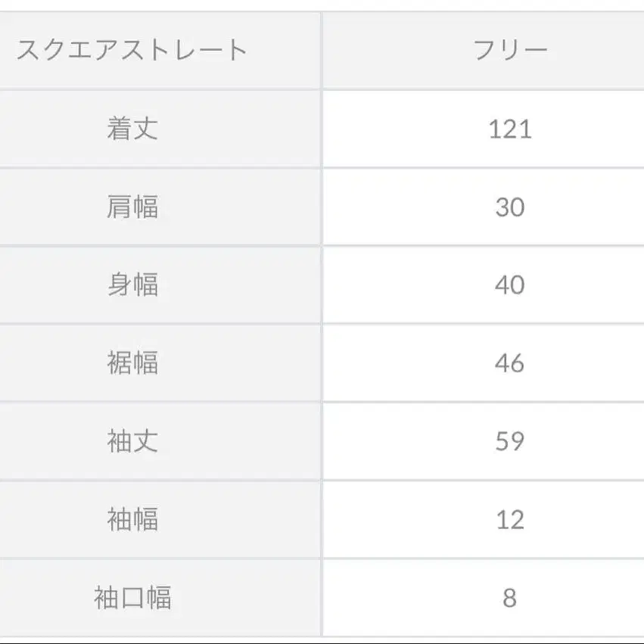
Task: Click the 40 value for 身幅
Action: click(509, 285)
